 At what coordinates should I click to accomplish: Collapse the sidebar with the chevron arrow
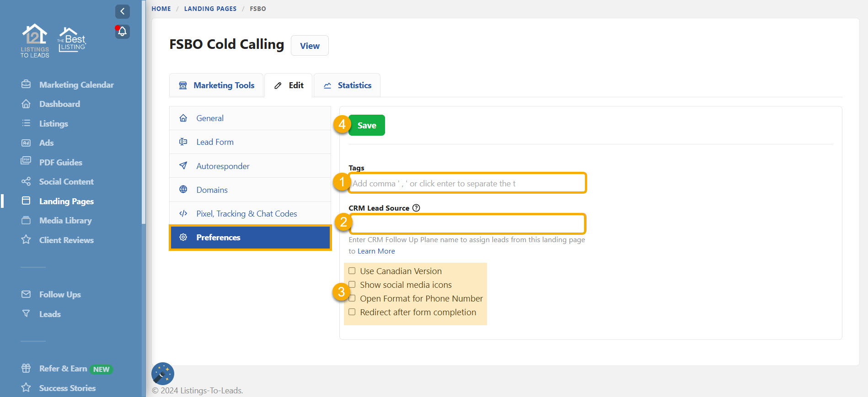(x=122, y=11)
